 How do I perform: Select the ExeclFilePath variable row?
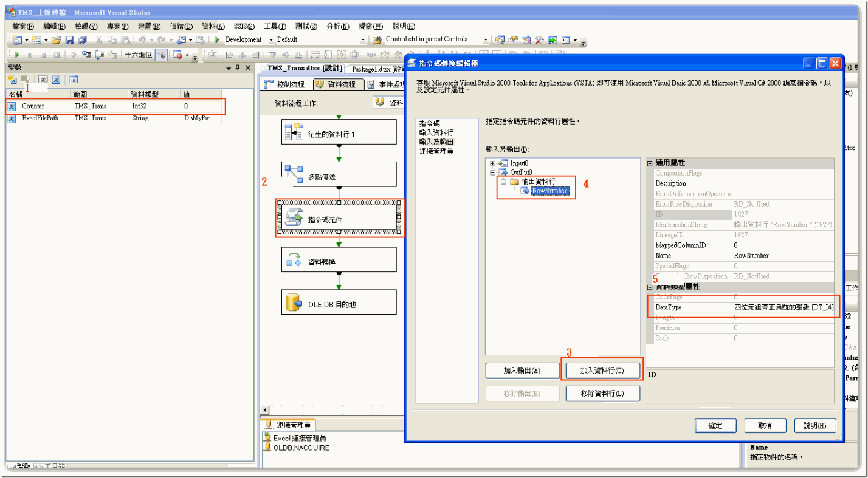point(115,118)
